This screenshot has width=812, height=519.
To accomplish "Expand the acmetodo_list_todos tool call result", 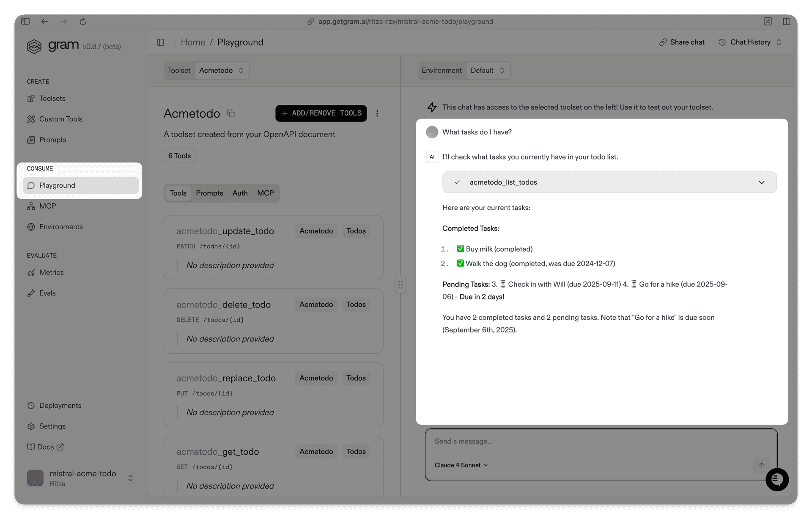I will pyautogui.click(x=762, y=182).
